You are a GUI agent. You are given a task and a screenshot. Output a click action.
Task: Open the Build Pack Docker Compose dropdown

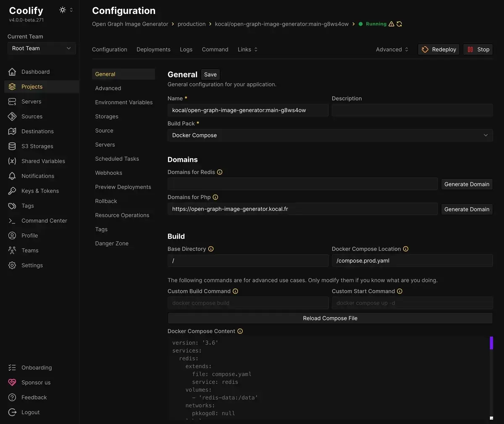(330, 135)
